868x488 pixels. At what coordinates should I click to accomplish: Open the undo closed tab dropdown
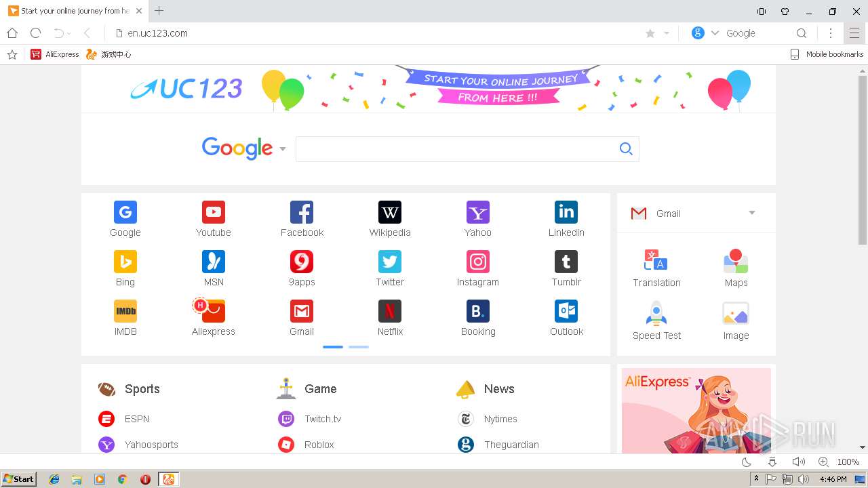click(x=69, y=34)
